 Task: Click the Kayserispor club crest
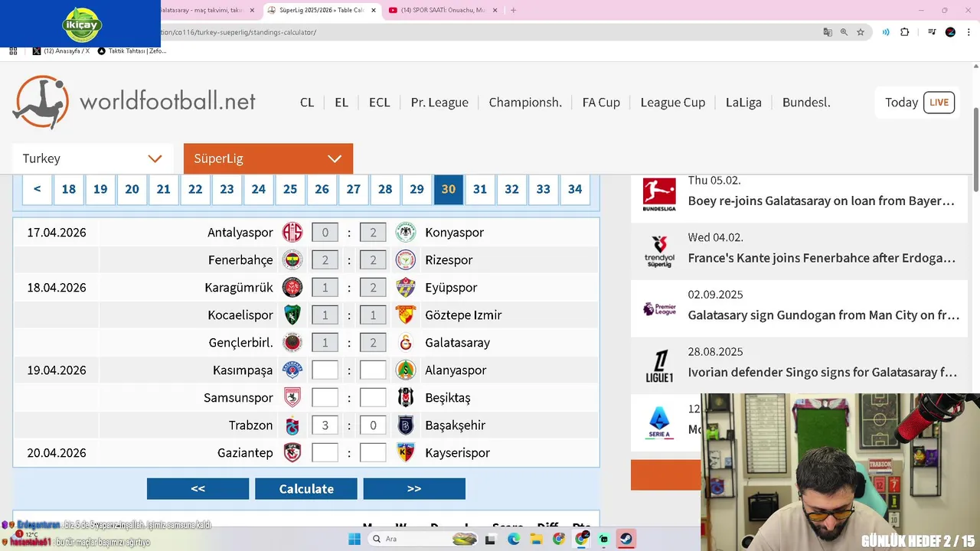(x=405, y=452)
